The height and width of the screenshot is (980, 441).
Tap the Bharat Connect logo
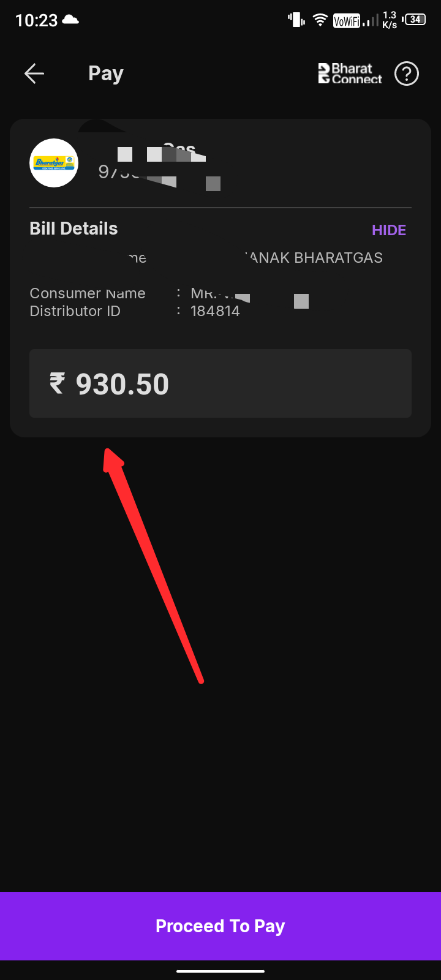click(350, 74)
